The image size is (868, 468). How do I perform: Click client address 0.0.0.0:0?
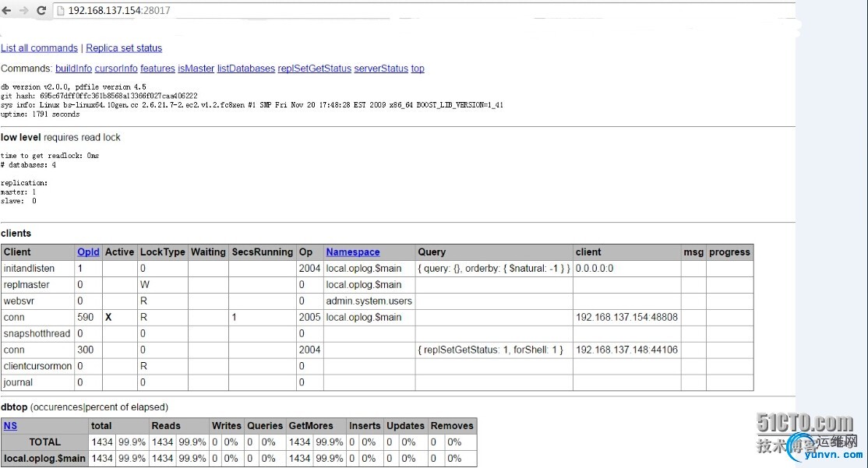tap(595, 269)
